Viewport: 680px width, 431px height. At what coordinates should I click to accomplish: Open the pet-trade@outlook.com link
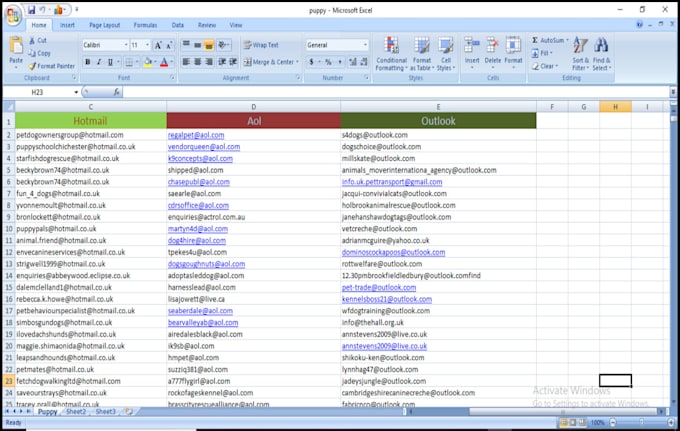coord(379,287)
